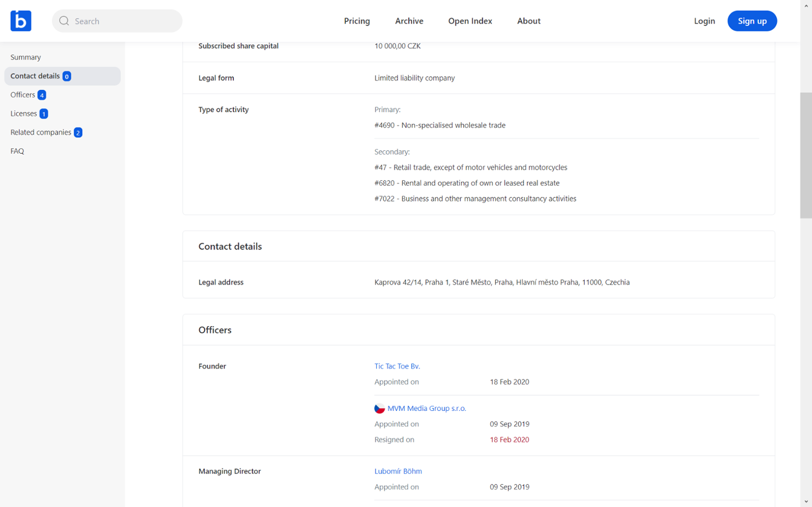
Task: Open MVM Media Group s.r.o. link
Action: [x=427, y=409]
